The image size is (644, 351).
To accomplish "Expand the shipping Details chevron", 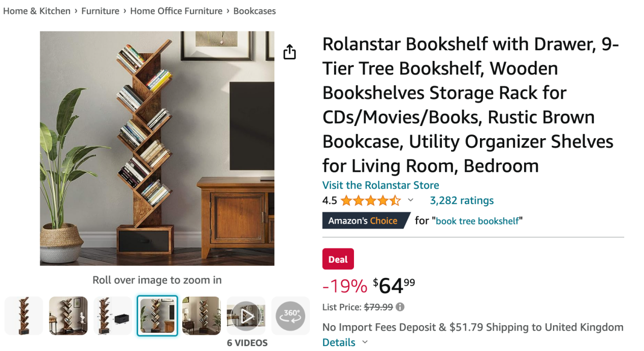I will [x=365, y=342].
